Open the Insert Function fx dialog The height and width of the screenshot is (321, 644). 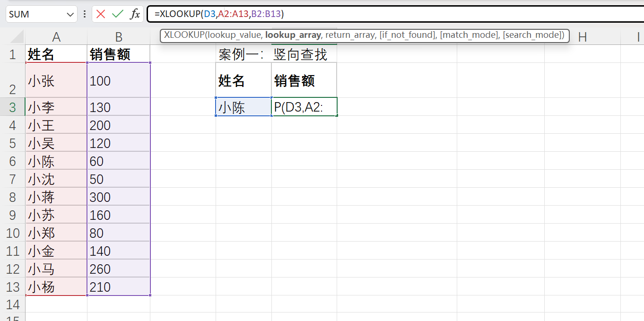135,14
